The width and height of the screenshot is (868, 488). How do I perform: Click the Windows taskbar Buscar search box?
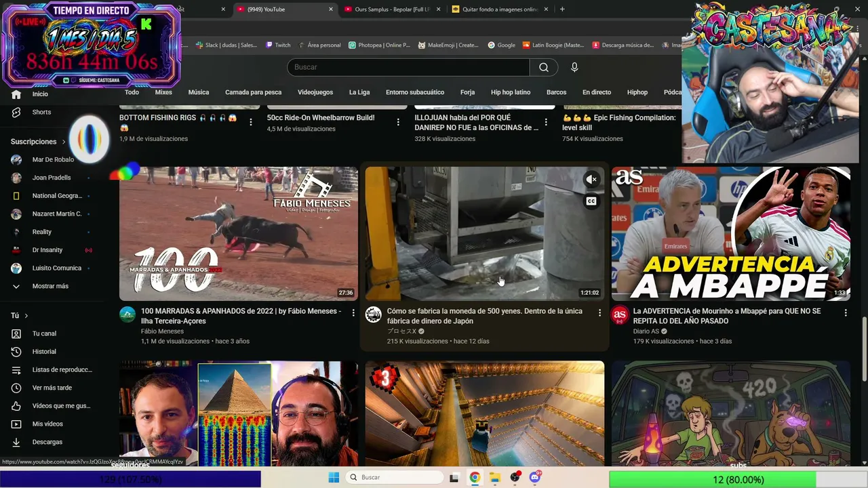[x=393, y=477]
